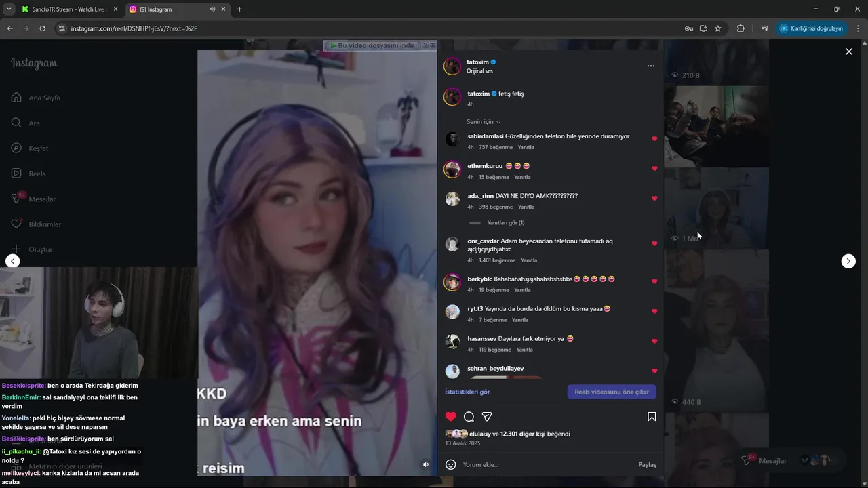Image resolution: width=868 pixels, height=488 pixels.
Task: Open Ara search in sidebar
Action: (x=26, y=123)
